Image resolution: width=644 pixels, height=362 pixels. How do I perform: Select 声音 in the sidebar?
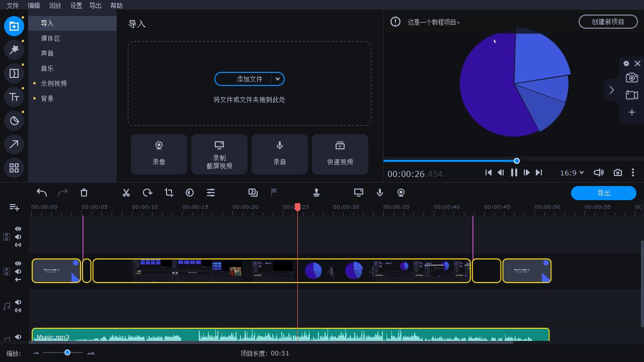pyautogui.click(x=72, y=53)
